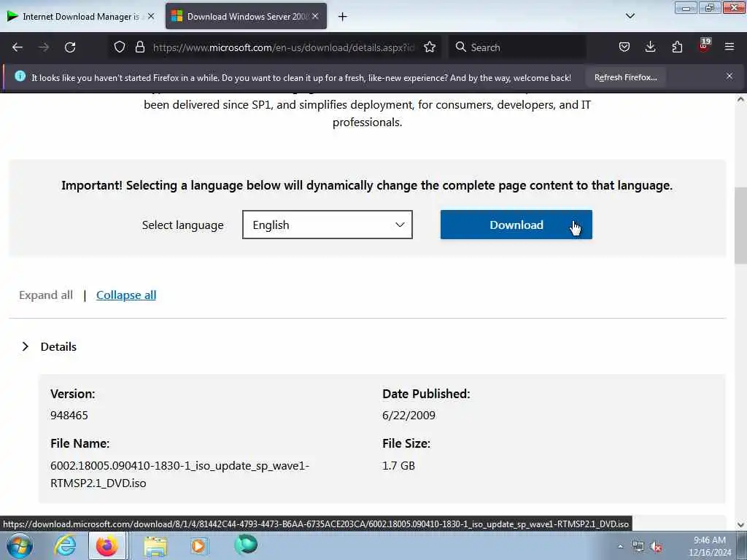
Task: Open the extension with 19 badge
Action: (704, 46)
